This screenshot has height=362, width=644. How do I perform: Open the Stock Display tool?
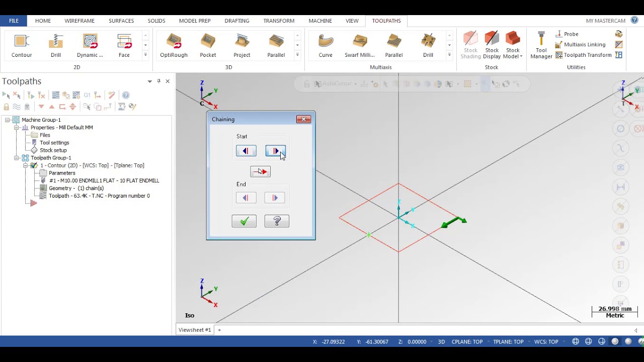pos(492,46)
